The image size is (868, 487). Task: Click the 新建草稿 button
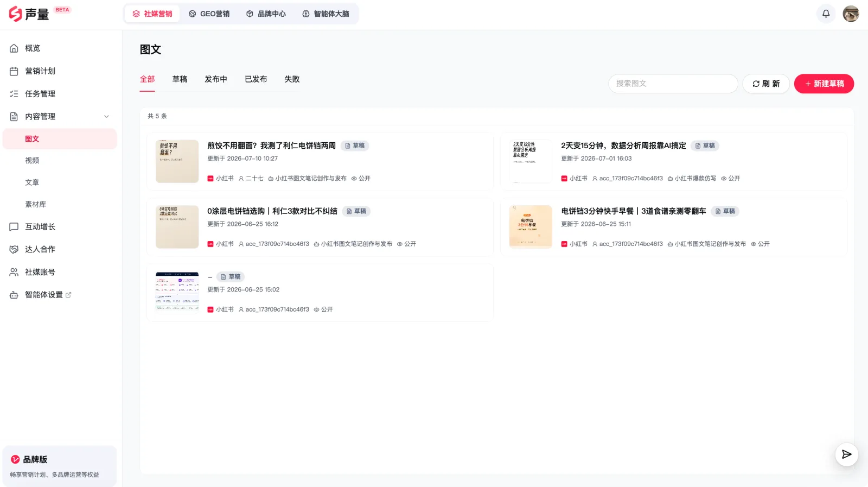pos(824,84)
